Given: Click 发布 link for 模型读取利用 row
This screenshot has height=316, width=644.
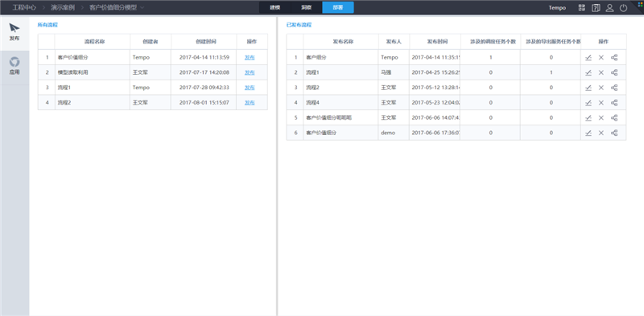Looking at the screenshot, I should 250,72.
